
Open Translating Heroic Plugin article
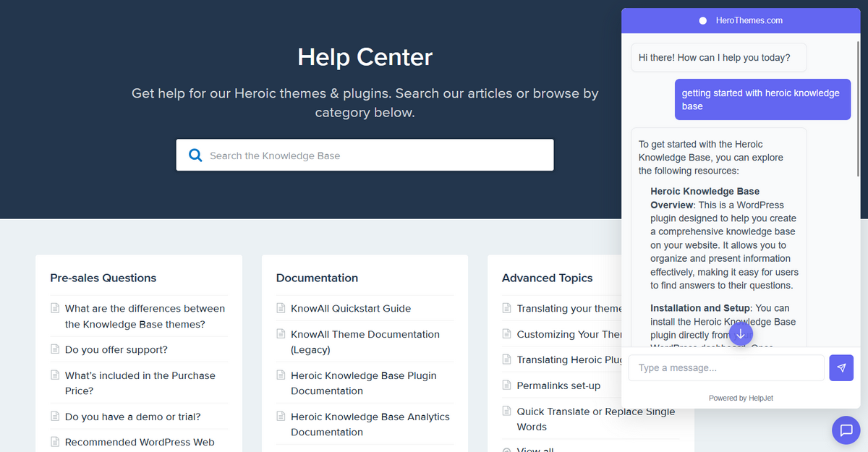pos(569,359)
